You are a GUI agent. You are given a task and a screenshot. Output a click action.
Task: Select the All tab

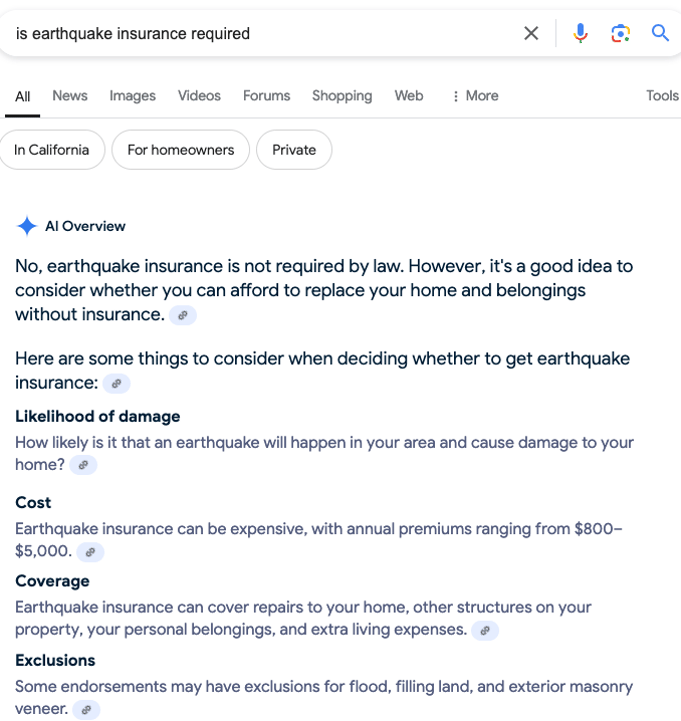(23, 97)
